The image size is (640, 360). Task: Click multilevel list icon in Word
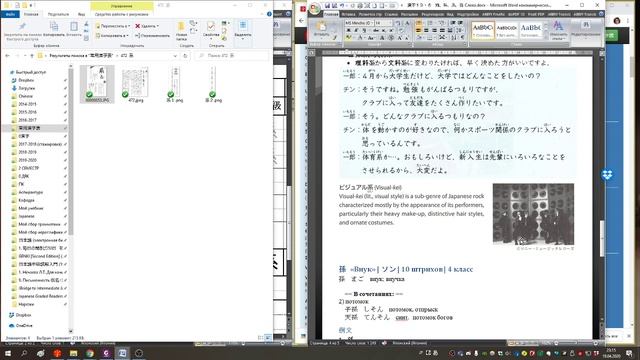pyautogui.click(x=442, y=23)
